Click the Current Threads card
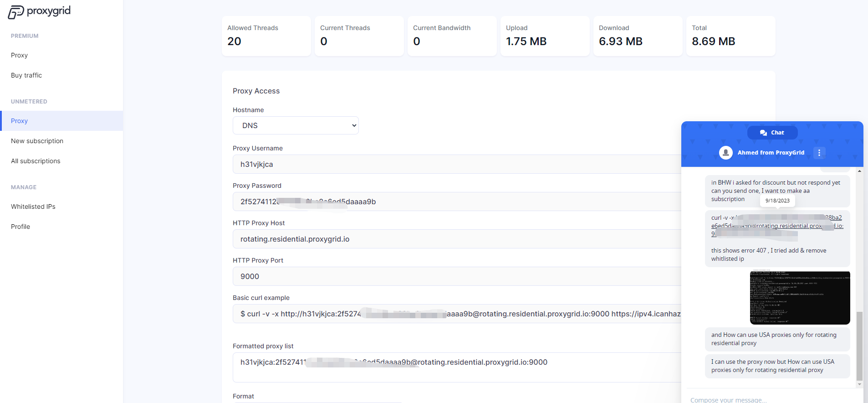 359,36
